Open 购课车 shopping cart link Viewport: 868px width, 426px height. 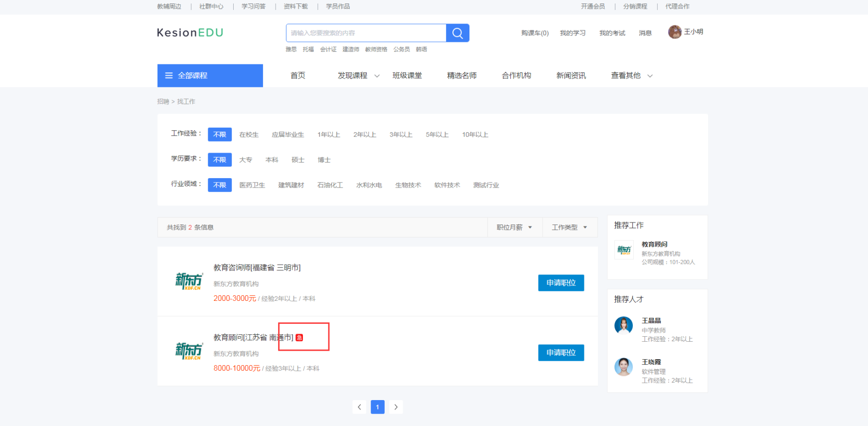535,33
